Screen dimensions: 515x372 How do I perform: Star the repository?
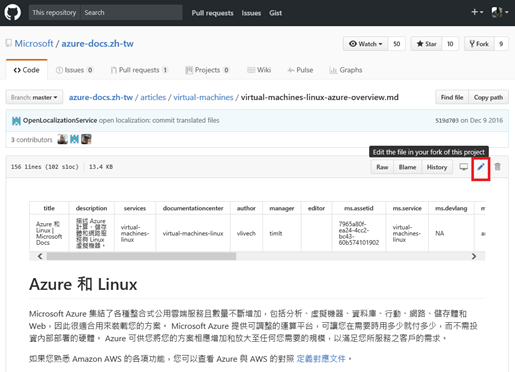click(426, 44)
